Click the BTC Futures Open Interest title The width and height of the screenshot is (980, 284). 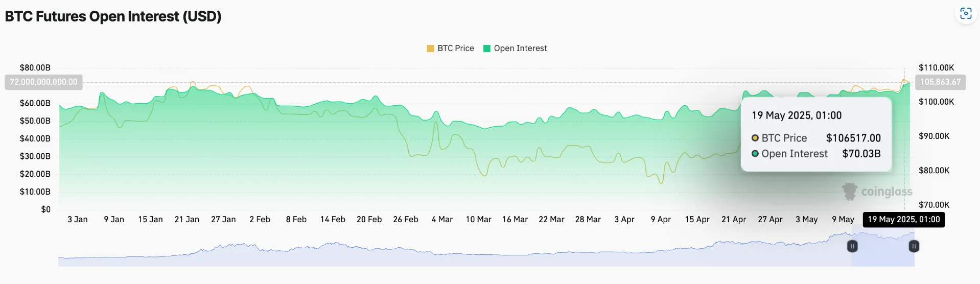(x=113, y=16)
